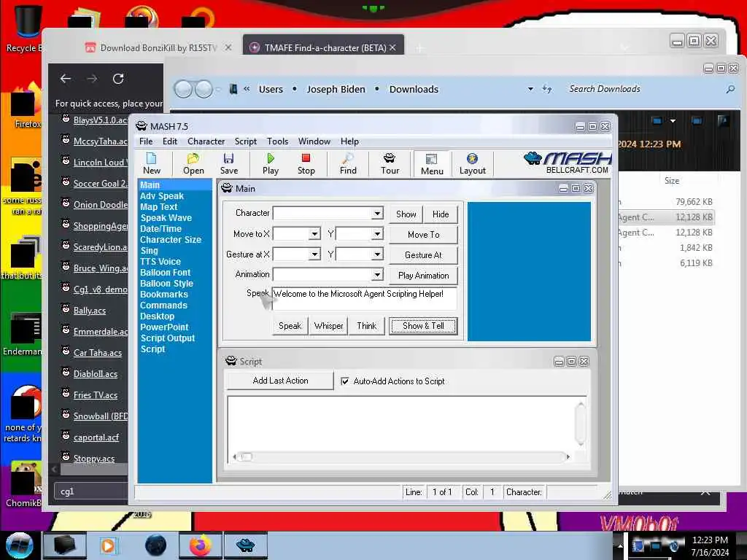Click the Downloads breadcrumb in Explorer
The width and height of the screenshot is (747, 560).
click(414, 89)
